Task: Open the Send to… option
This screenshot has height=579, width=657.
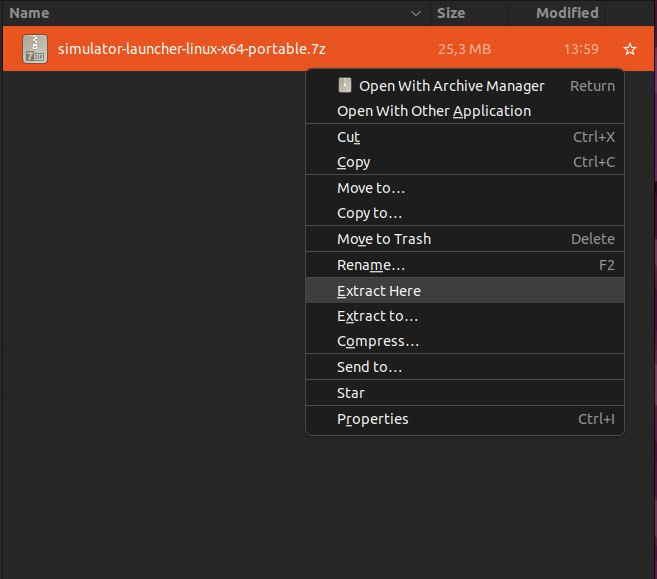Action: (x=369, y=367)
